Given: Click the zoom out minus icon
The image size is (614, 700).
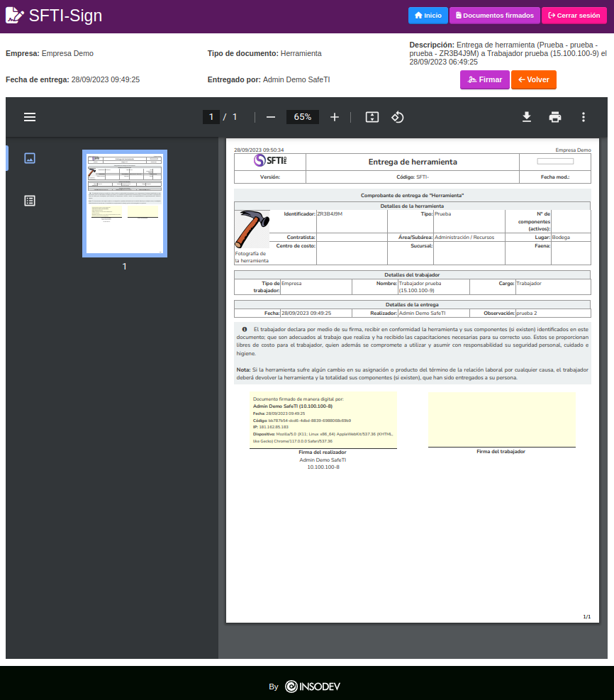Looking at the screenshot, I should coord(271,117).
